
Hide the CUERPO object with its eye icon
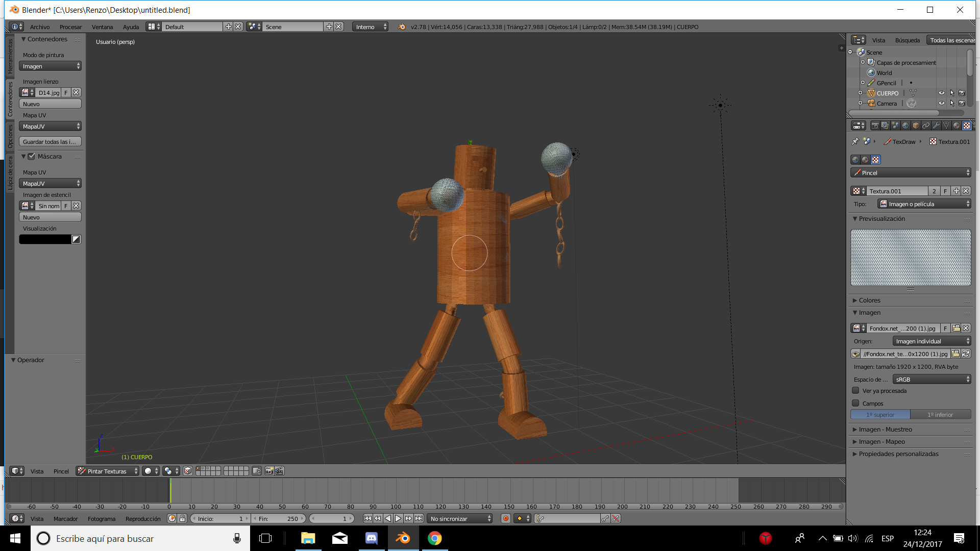pos(941,93)
